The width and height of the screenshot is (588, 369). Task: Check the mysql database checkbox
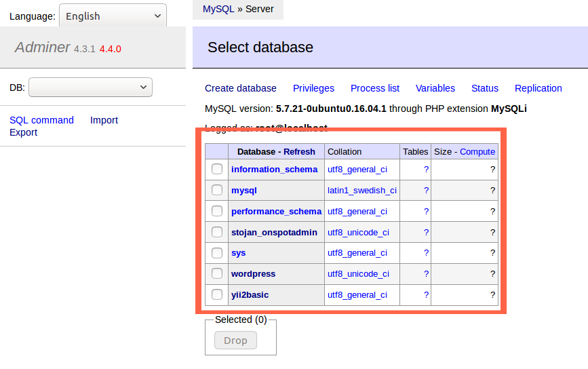click(x=217, y=190)
